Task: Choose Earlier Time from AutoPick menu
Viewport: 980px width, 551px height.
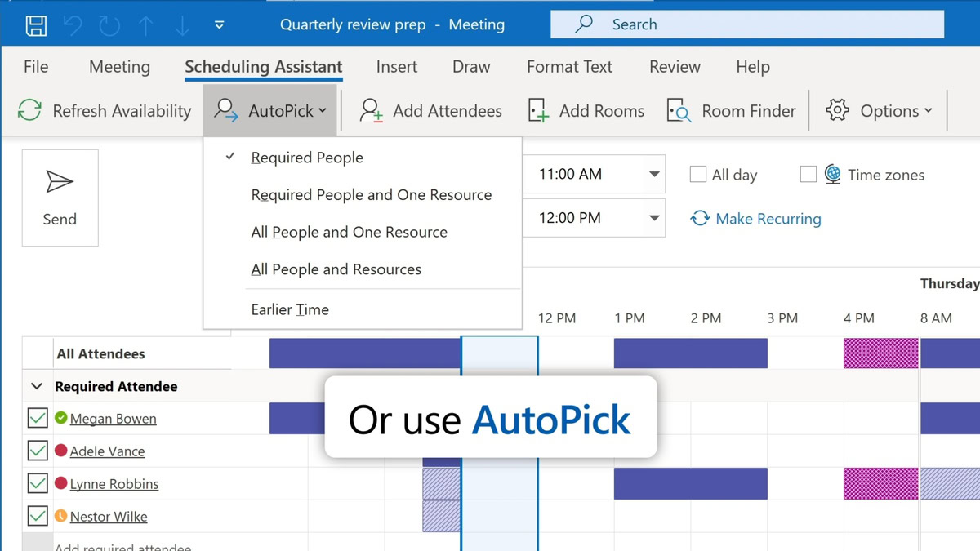Action: coord(290,309)
